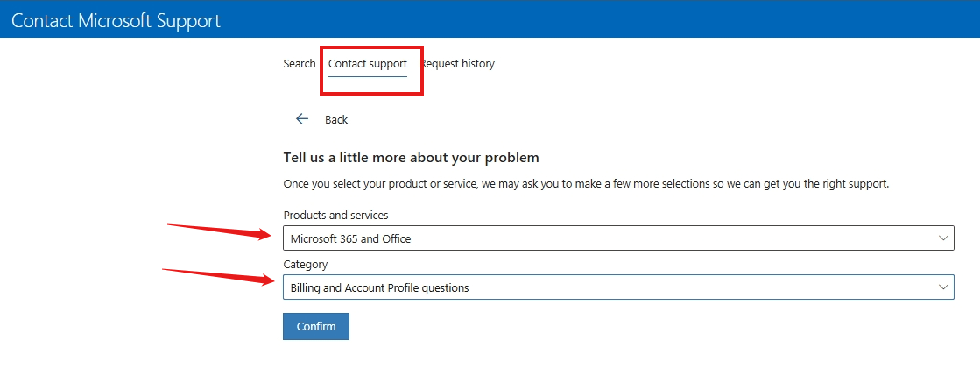Select the 'Tell us a little more' heading
The width and height of the screenshot is (980, 383).
coord(412,157)
